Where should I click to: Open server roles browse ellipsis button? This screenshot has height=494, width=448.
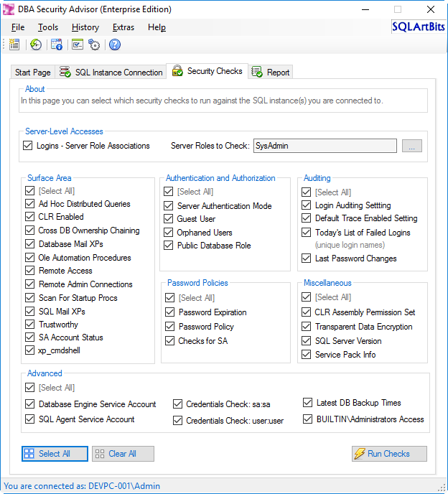[x=412, y=146]
